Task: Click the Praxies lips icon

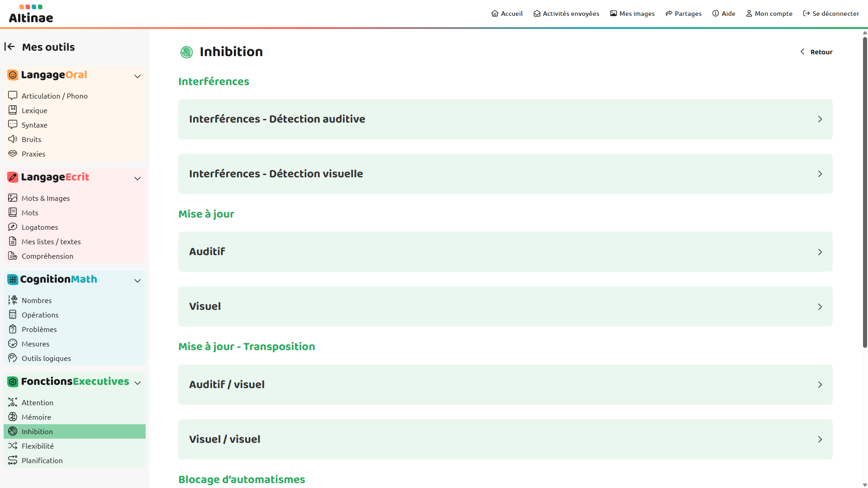Action: [x=13, y=153]
